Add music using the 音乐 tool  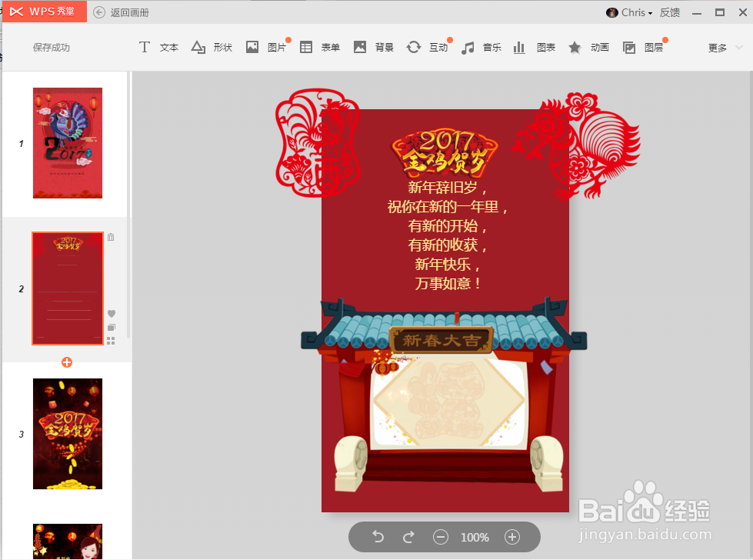click(481, 47)
